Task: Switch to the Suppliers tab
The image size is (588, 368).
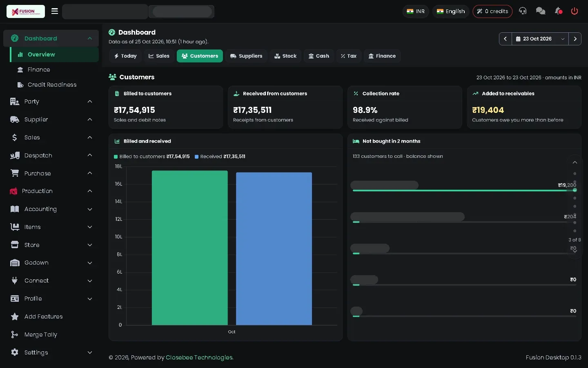Action: point(246,56)
